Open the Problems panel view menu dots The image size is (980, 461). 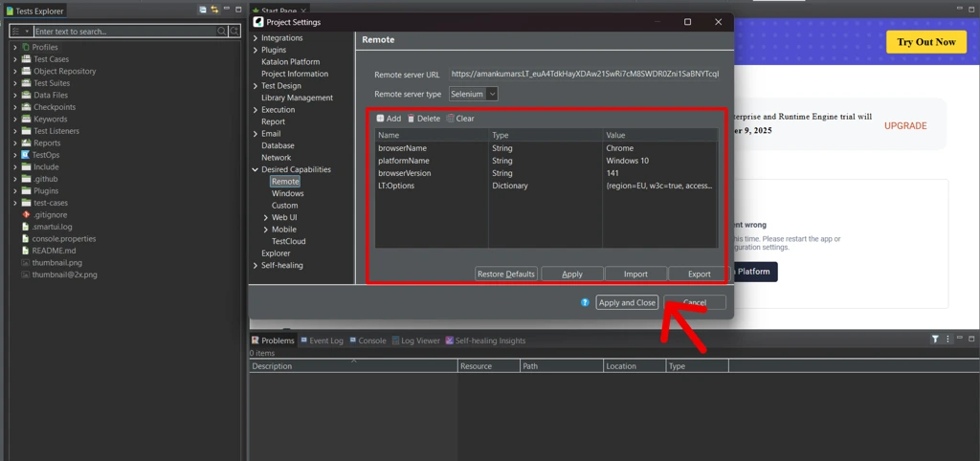click(947, 340)
